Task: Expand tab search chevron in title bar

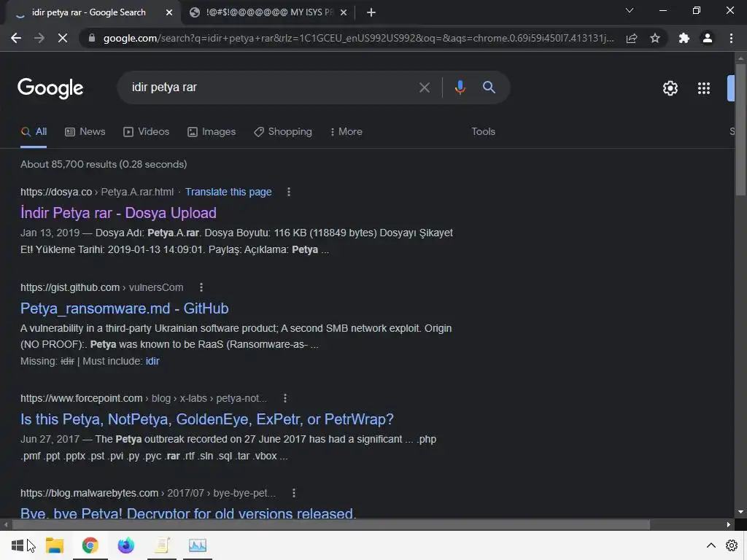Action: point(630,10)
